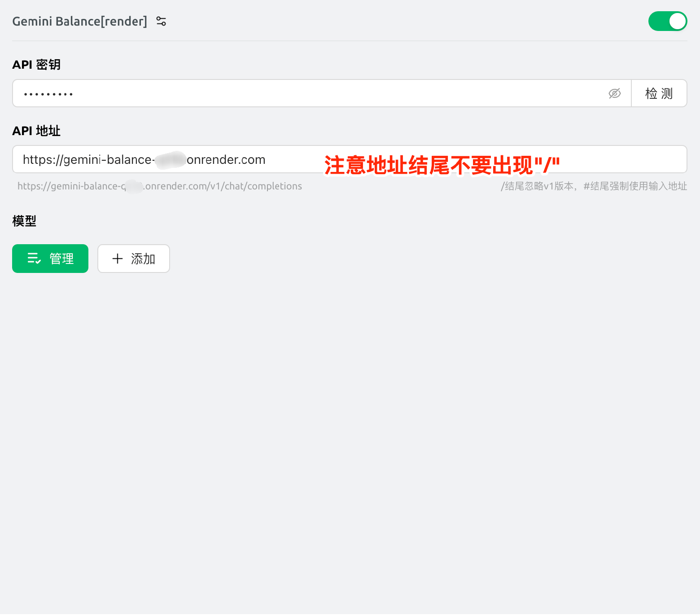Click the v1/chat/completions preview URL text
Screen dimensions: 700x615
tap(160, 186)
